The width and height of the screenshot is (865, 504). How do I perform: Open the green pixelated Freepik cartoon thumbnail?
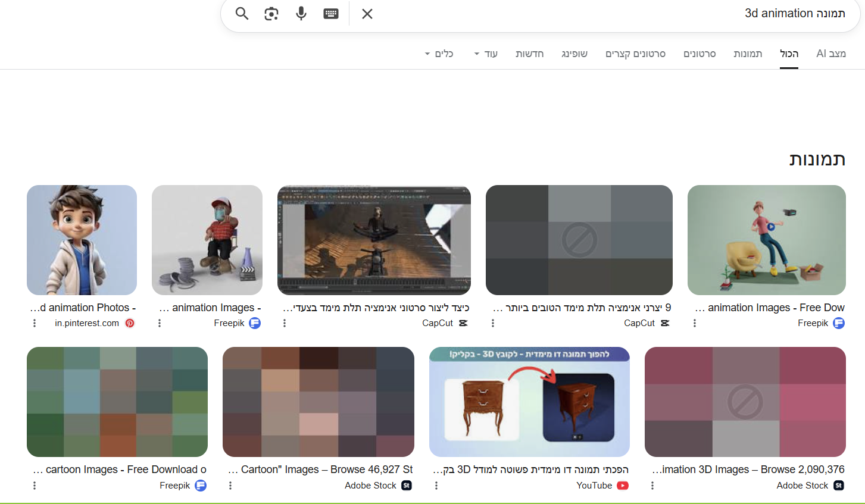[x=117, y=402]
